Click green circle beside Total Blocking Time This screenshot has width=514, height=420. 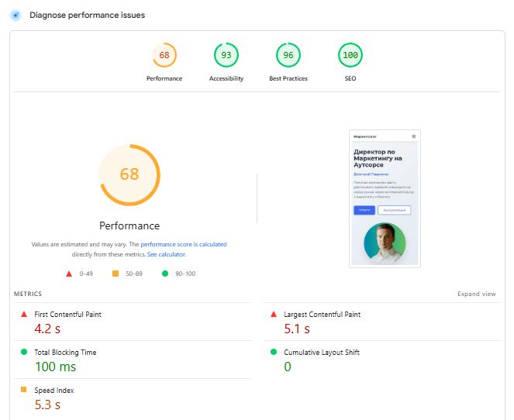point(24,352)
